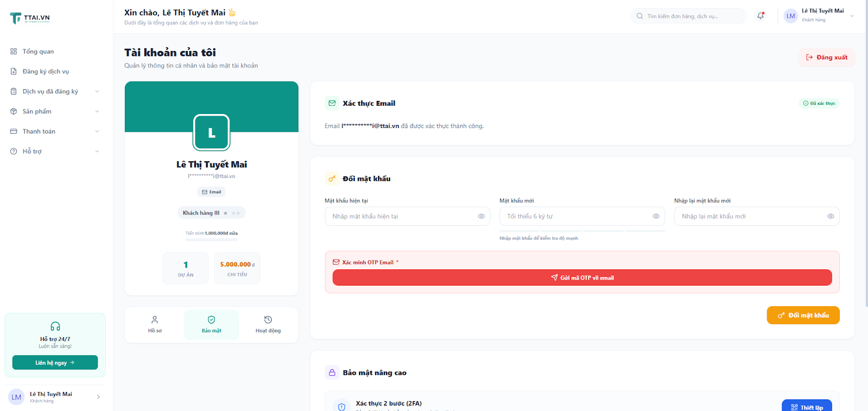Show current password with eye icon

tap(481, 216)
